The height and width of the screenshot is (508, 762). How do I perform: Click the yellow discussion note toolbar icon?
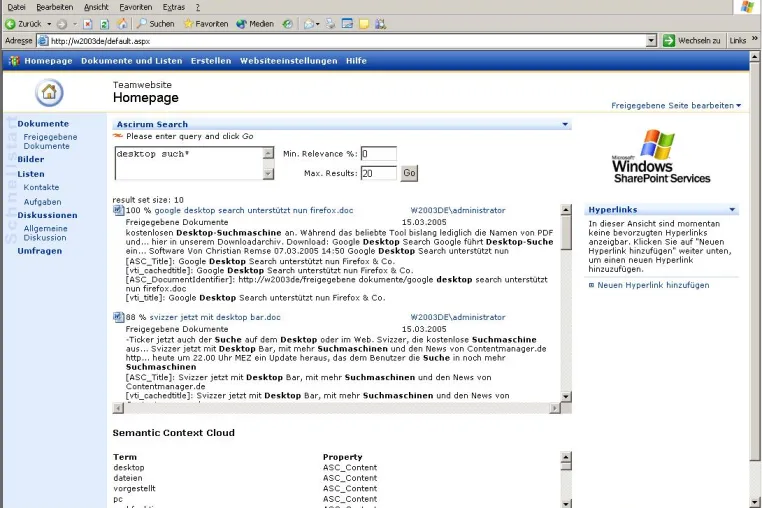click(364, 24)
